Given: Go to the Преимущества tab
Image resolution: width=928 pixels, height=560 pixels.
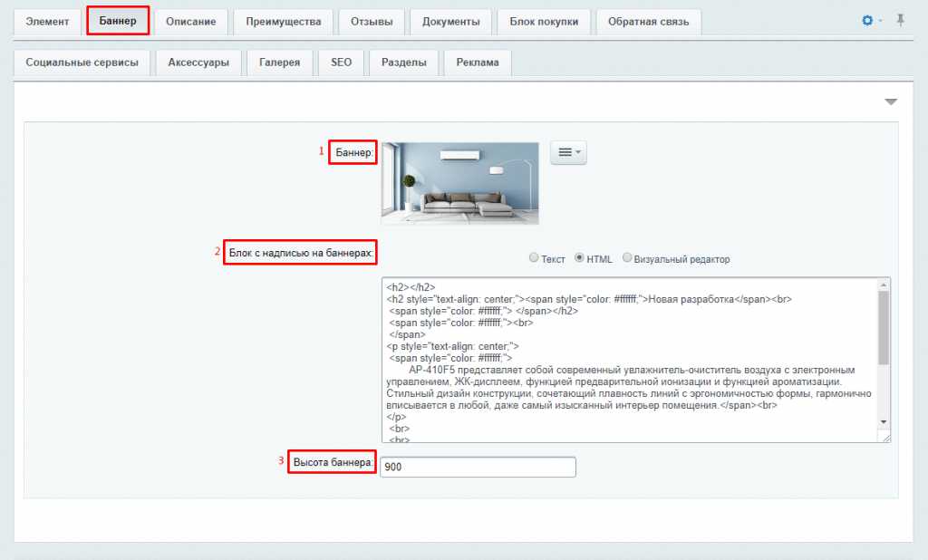Looking at the screenshot, I should point(283,21).
